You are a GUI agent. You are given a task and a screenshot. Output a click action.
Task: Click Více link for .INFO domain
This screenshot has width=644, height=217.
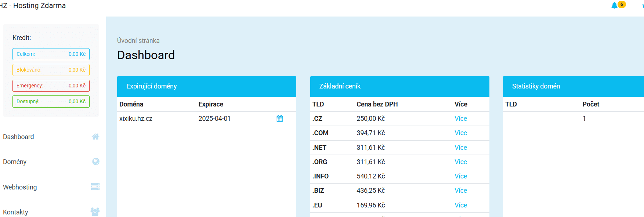coord(460,176)
